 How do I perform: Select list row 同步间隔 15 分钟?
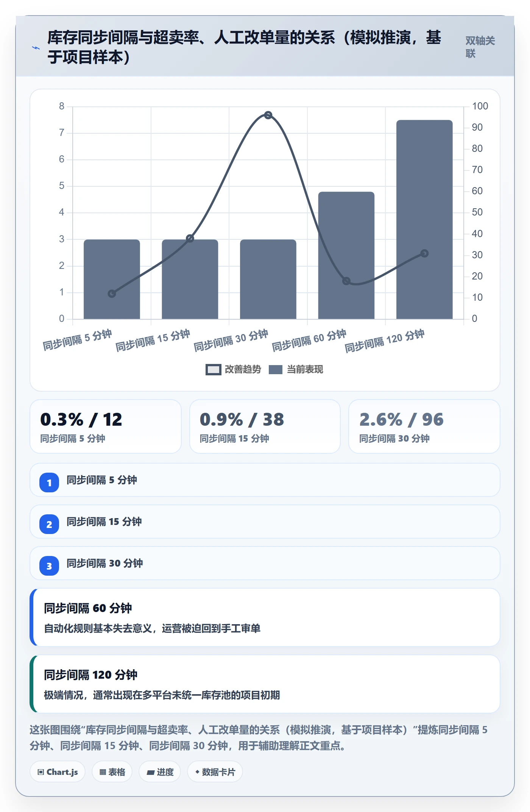(x=265, y=522)
